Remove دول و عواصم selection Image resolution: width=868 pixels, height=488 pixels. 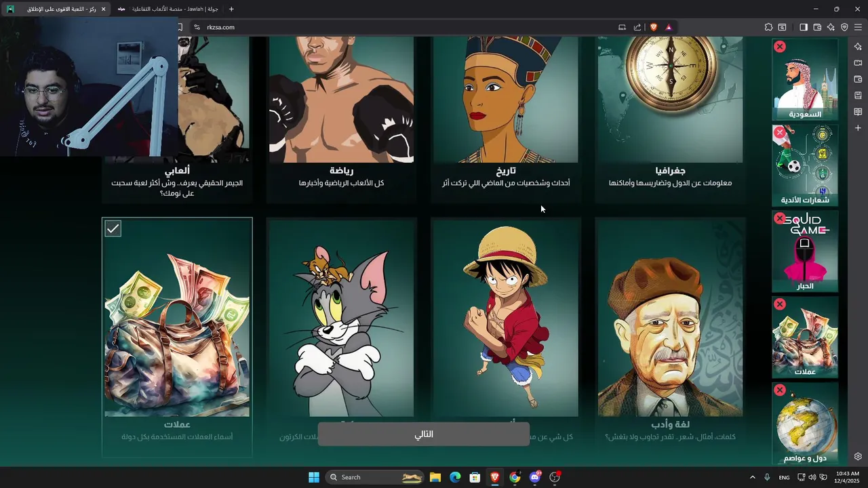coord(780,390)
